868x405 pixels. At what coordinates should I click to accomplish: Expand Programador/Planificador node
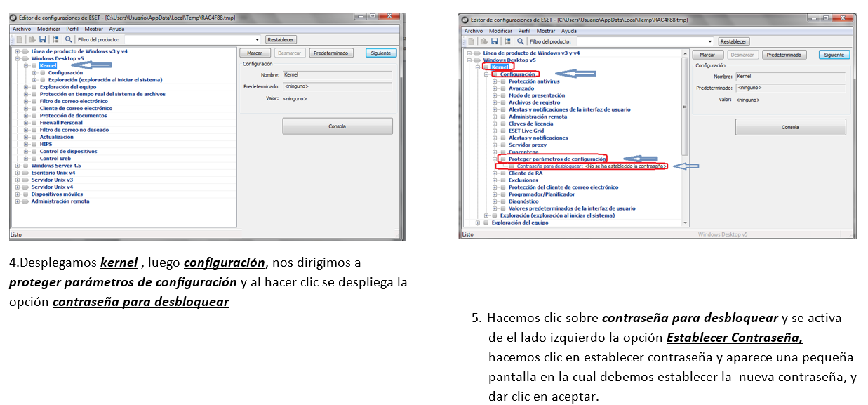494,194
